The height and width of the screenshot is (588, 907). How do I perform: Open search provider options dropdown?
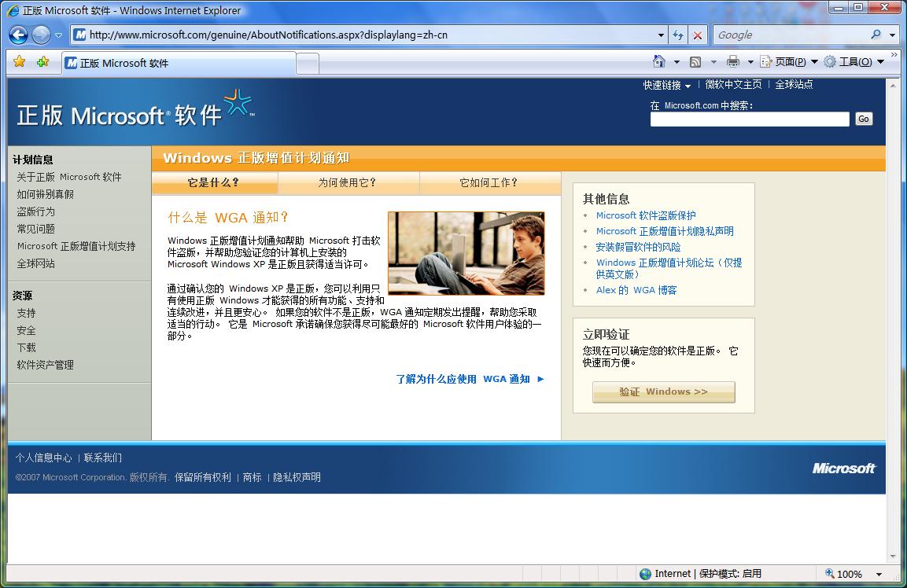tap(891, 35)
